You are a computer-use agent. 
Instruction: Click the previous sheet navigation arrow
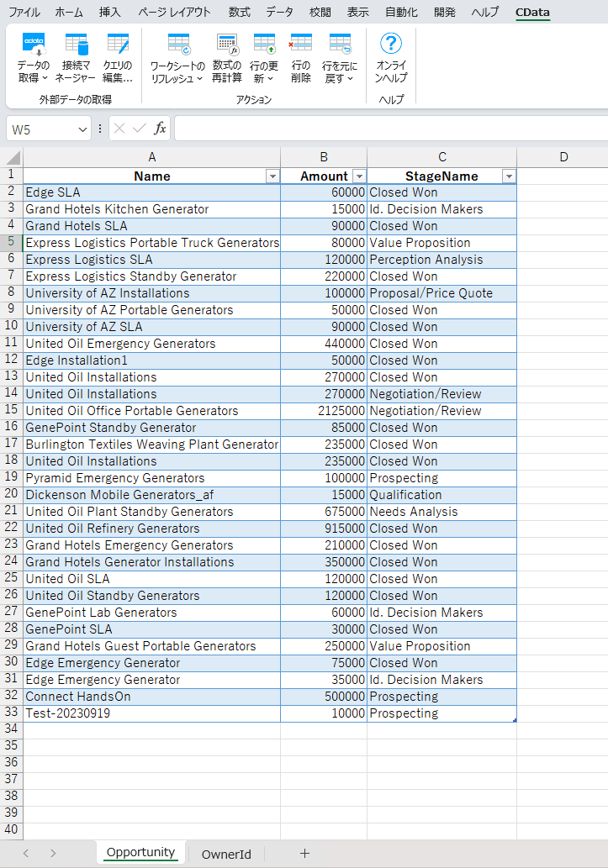[x=25, y=853]
